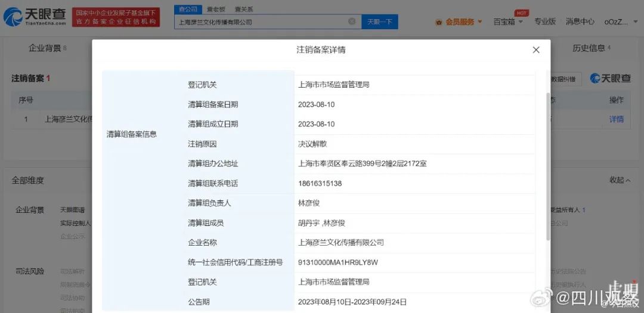Select the 查老板 search tab
Image resolution: width=644 pixels, height=313 pixels.
coord(216,9)
